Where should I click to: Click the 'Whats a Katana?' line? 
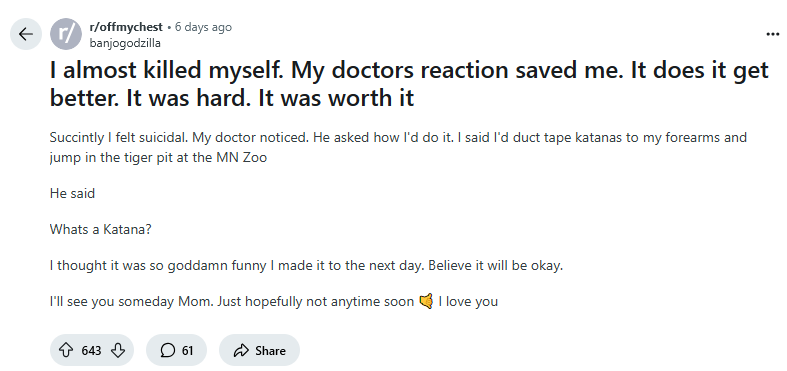tap(100, 229)
